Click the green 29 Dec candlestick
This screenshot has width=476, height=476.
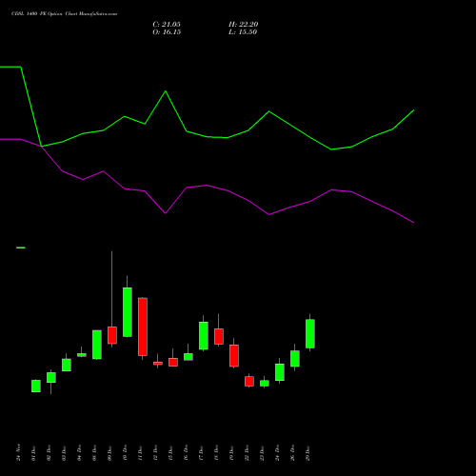(310, 333)
